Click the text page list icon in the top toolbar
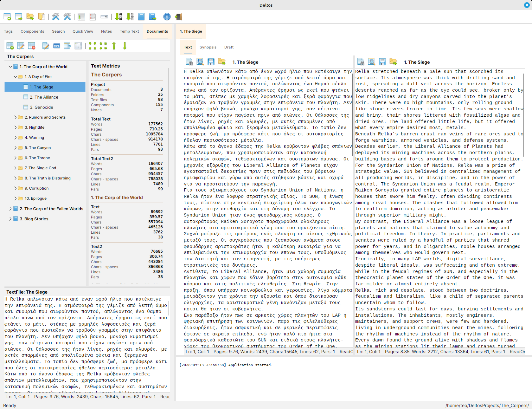The image size is (532, 409). [93, 17]
